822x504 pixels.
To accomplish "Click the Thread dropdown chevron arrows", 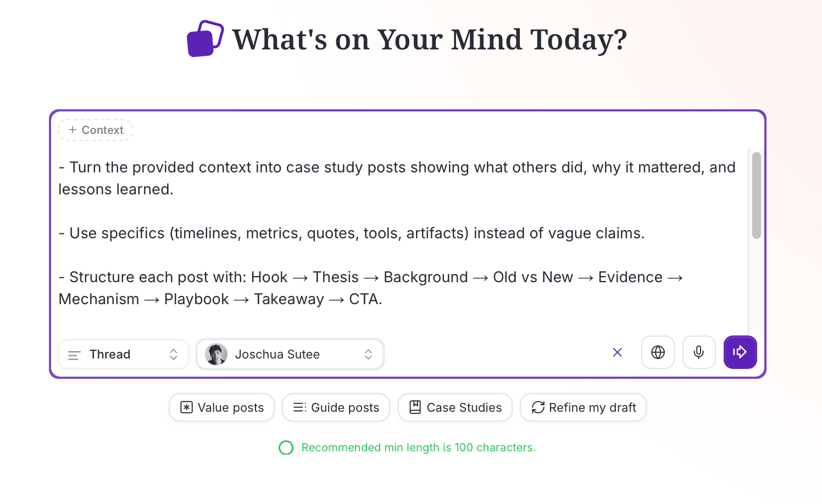I will 173,354.
